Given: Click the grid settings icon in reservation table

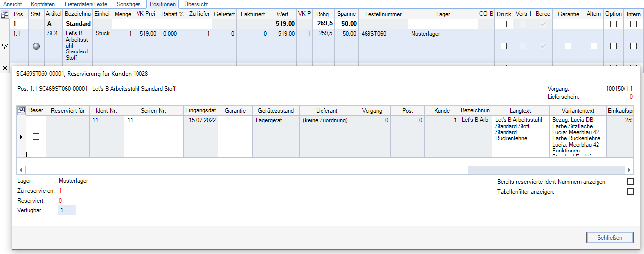Looking at the screenshot, I should [x=21, y=110].
